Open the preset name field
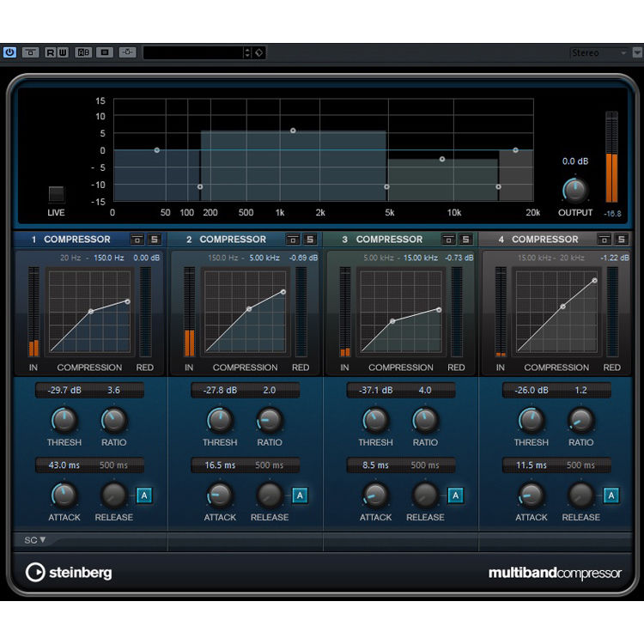The image size is (644, 644). pos(193,52)
